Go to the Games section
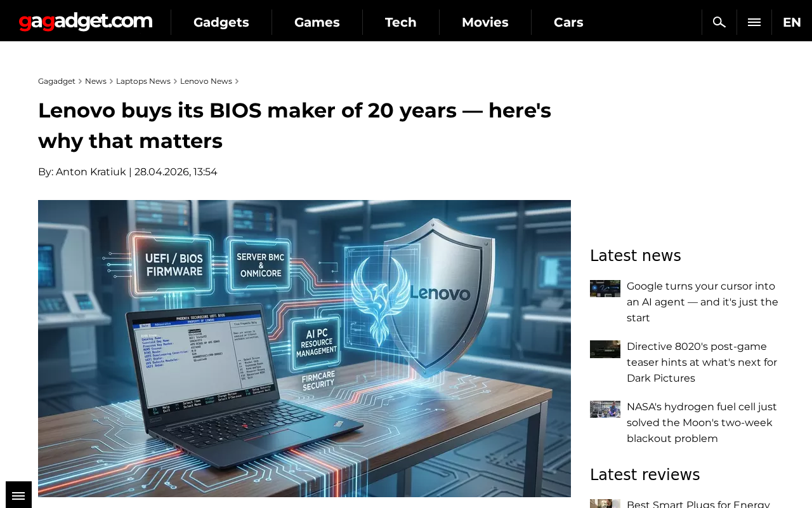The width and height of the screenshot is (812, 508). click(317, 22)
